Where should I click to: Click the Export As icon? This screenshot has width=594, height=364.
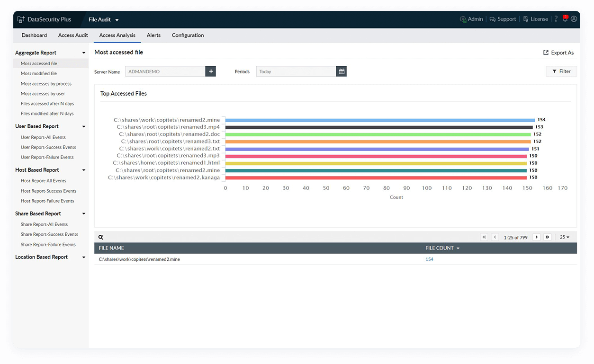coord(546,53)
